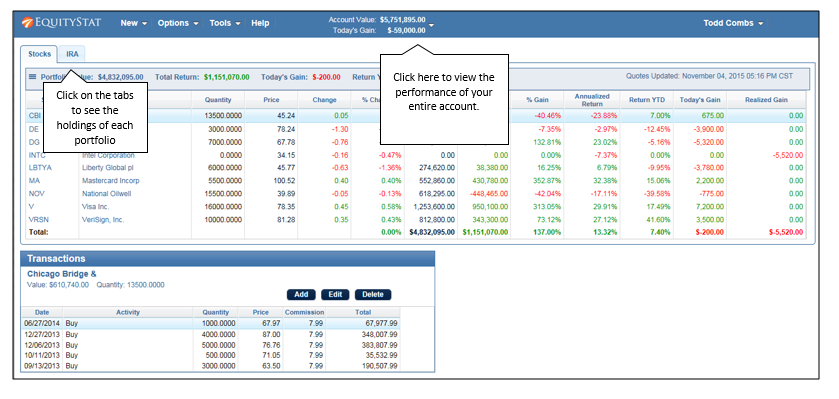Click the Chicago Bridge & transactions heading

click(62, 274)
